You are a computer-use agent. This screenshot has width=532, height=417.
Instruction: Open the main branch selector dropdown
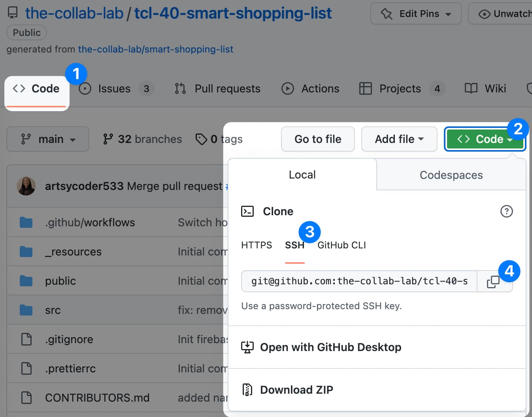[48, 139]
